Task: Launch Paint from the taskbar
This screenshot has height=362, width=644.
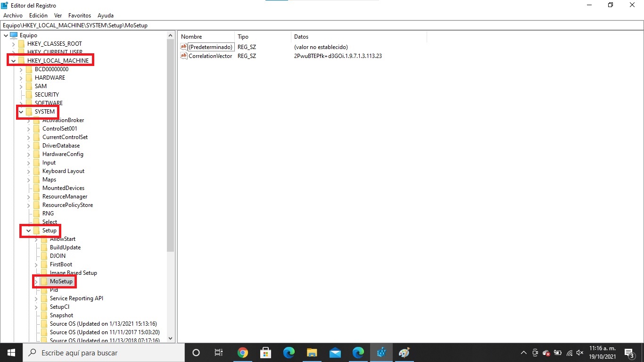Action: click(404, 352)
